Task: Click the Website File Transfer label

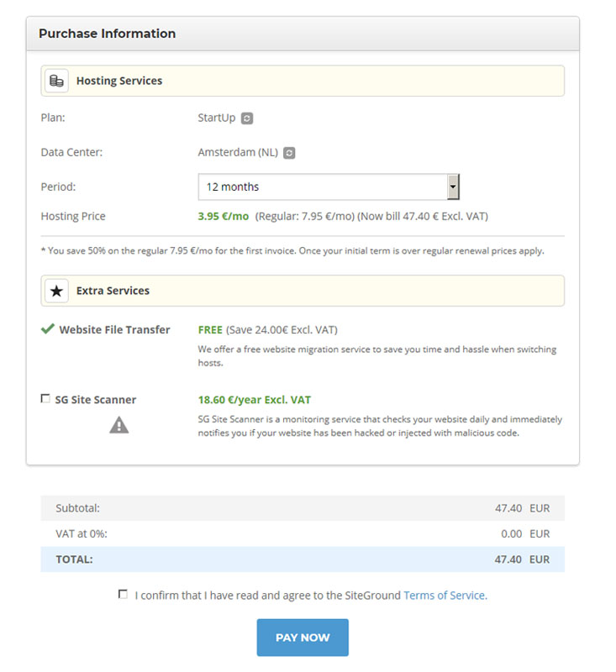Action: [114, 329]
